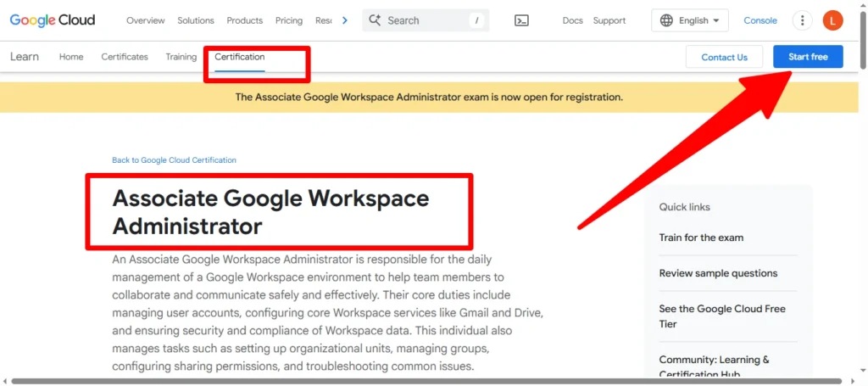This screenshot has width=868, height=386.
Task: Click the exam registration announcement banner
Action: click(x=429, y=97)
